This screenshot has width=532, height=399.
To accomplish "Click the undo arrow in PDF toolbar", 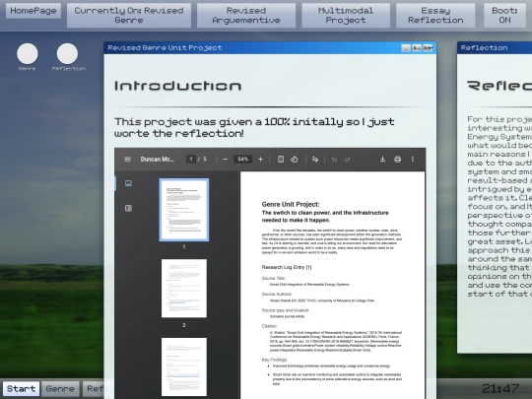I will pos(334,160).
